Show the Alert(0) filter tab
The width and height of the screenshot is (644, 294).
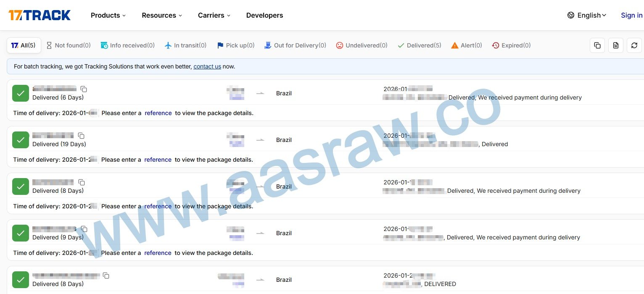coord(466,45)
